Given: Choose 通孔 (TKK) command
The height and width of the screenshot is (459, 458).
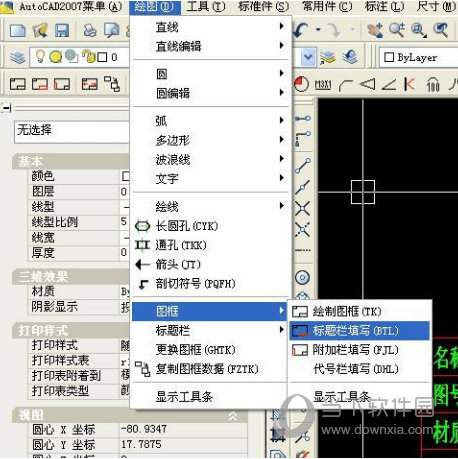Looking at the screenshot, I should (x=210, y=245).
